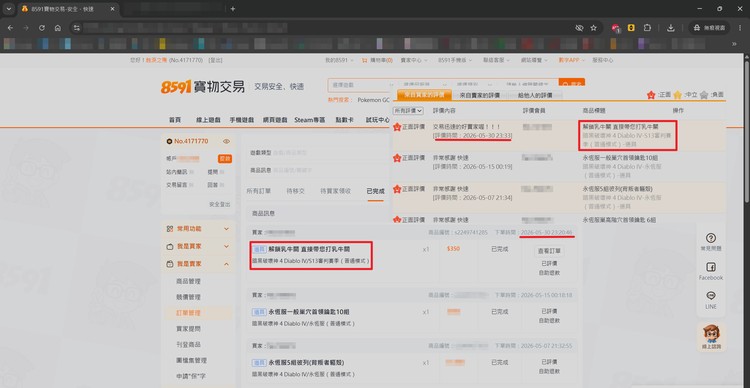
Task: Open 商品管理 in seller sidebar
Action: (188, 281)
